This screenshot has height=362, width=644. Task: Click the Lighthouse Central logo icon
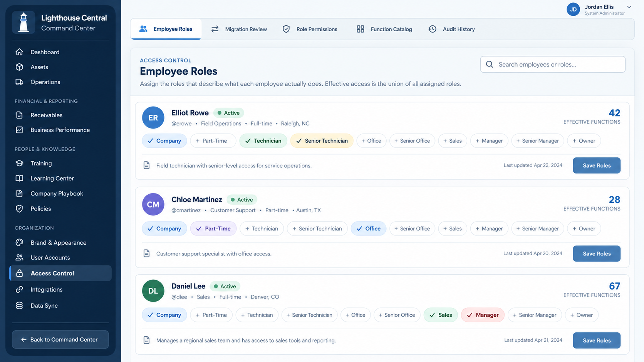pos(23,22)
